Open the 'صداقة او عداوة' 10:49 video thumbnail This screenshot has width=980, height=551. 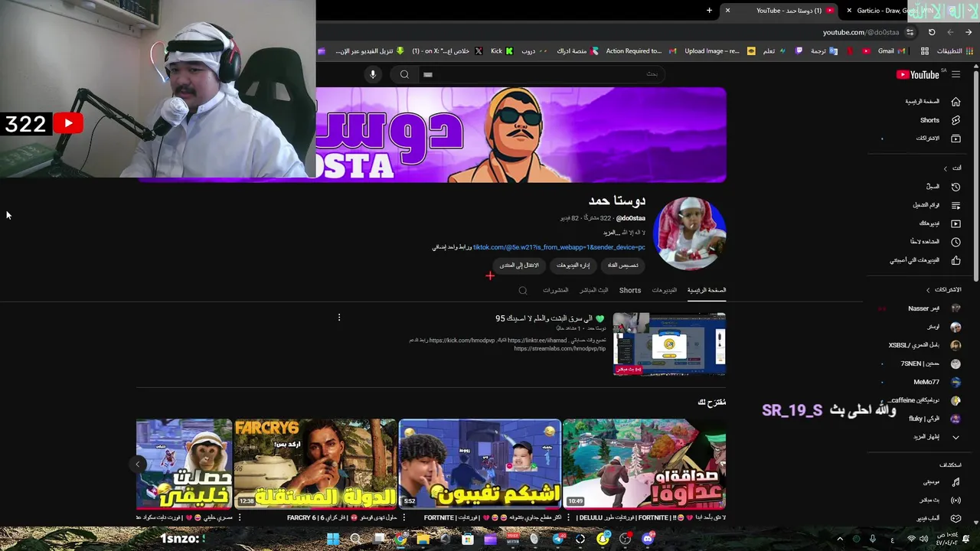pos(644,464)
